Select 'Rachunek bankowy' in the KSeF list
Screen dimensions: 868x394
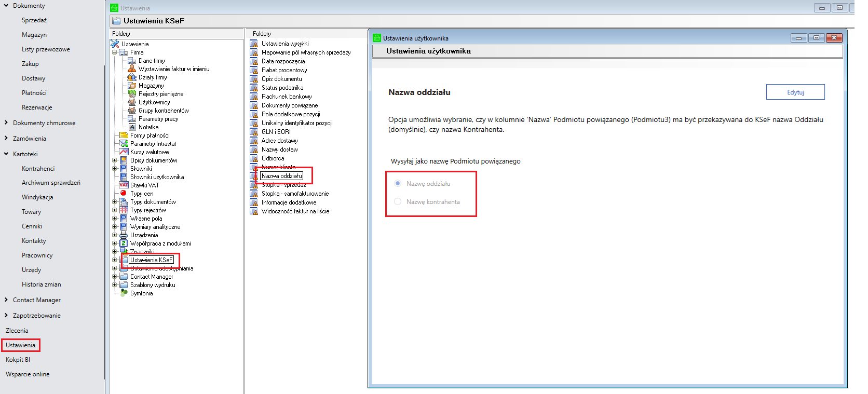point(287,97)
